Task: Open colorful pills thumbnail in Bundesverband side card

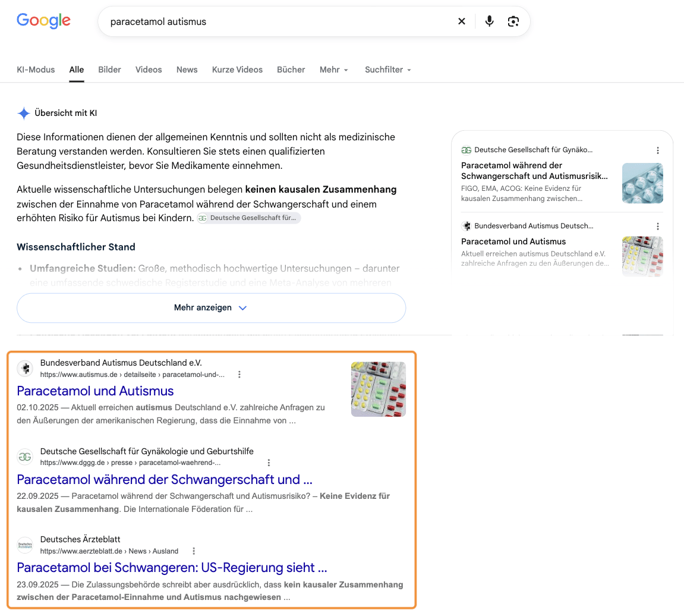Action: tap(642, 256)
